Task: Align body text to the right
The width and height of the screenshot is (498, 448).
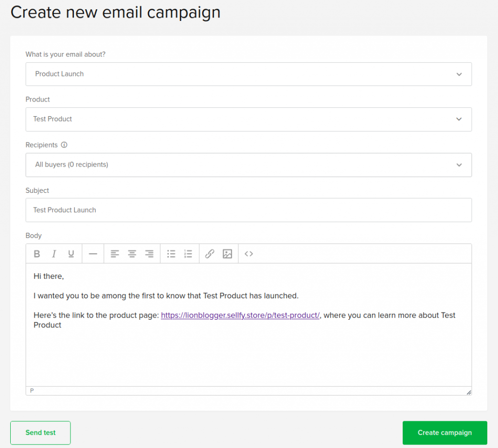Action: (149, 254)
